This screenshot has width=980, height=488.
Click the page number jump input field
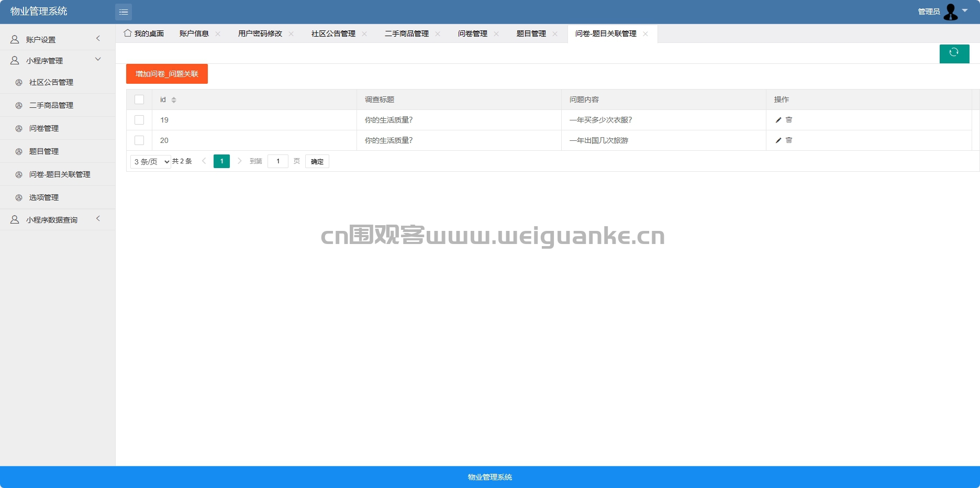278,161
